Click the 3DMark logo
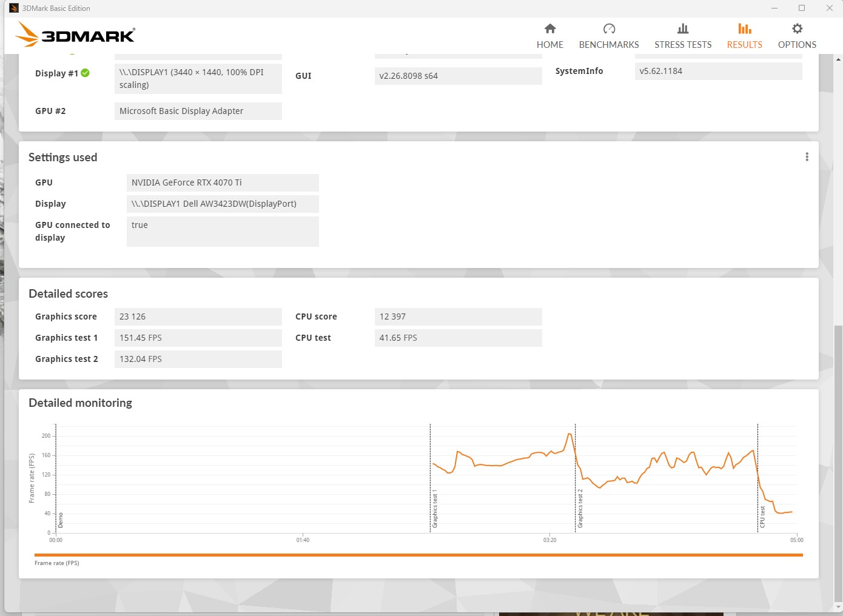The height and width of the screenshot is (616, 843). pos(75,35)
